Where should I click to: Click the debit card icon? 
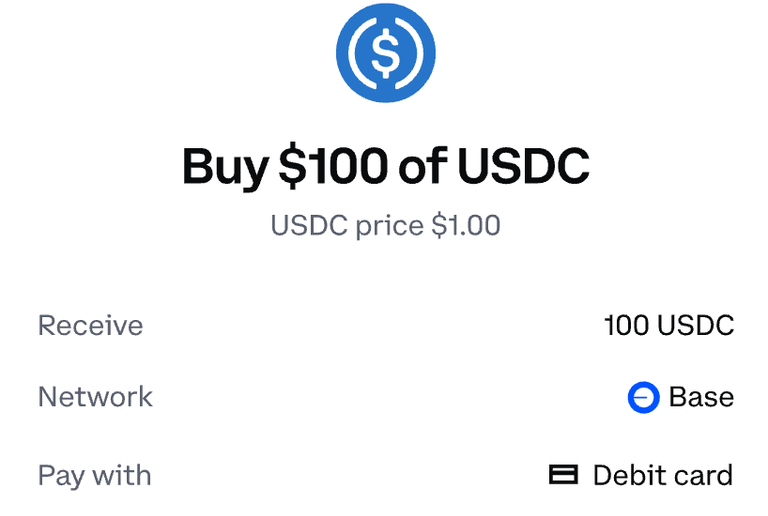pos(563,474)
